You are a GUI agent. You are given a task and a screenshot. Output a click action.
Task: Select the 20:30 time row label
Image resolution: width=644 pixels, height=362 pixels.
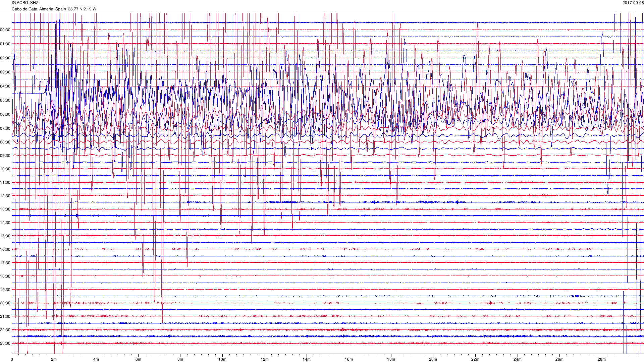point(5,303)
